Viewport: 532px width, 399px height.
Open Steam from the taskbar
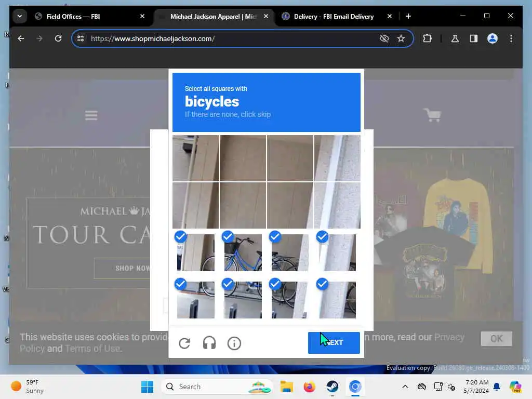pyautogui.click(x=332, y=387)
